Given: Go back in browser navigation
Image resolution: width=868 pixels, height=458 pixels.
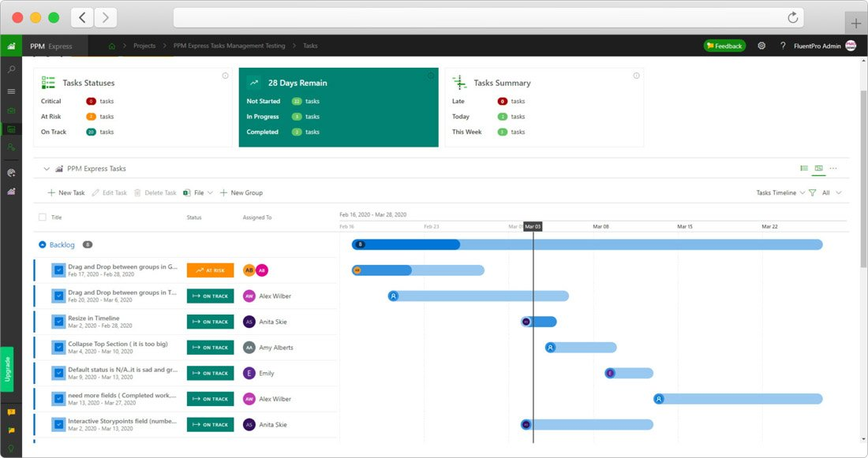Looking at the screenshot, I should [x=82, y=17].
